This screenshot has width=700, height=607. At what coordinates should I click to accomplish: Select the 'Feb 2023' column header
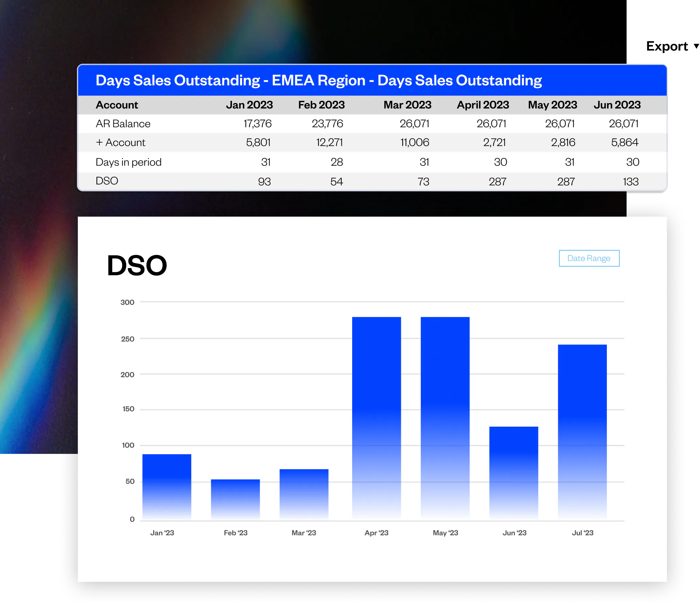[321, 105]
